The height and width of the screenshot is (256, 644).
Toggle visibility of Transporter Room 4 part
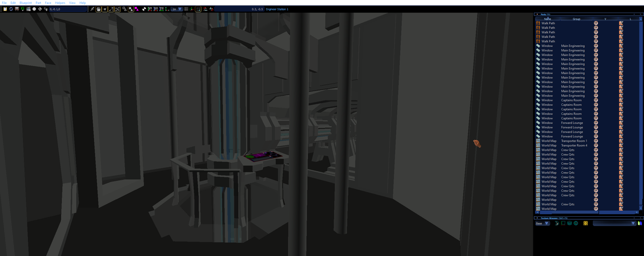[596, 145]
